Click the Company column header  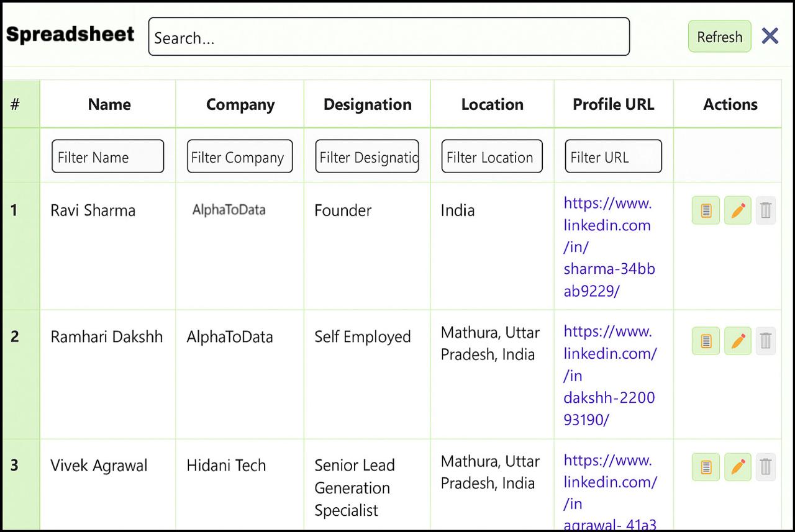coord(240,104)
